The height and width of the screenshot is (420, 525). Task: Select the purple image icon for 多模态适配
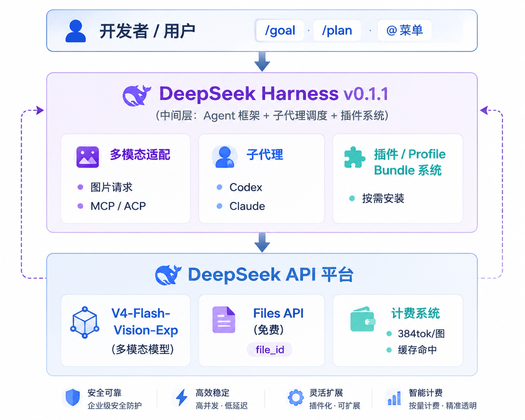(88, 157)
